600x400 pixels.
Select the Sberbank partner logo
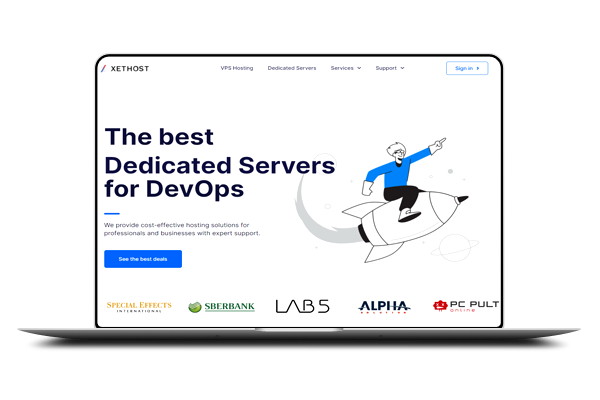(221, 306)
